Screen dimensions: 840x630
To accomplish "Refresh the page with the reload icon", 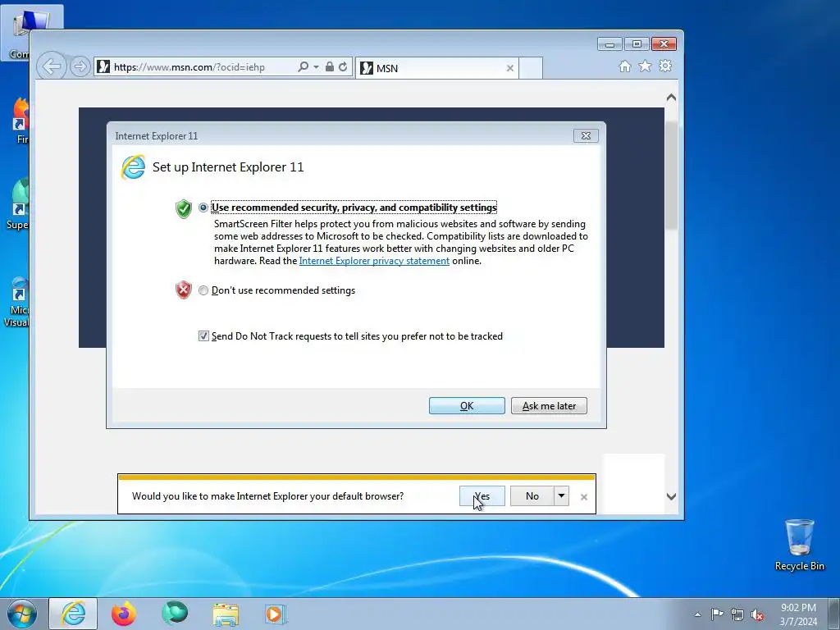I will point(343,67).
